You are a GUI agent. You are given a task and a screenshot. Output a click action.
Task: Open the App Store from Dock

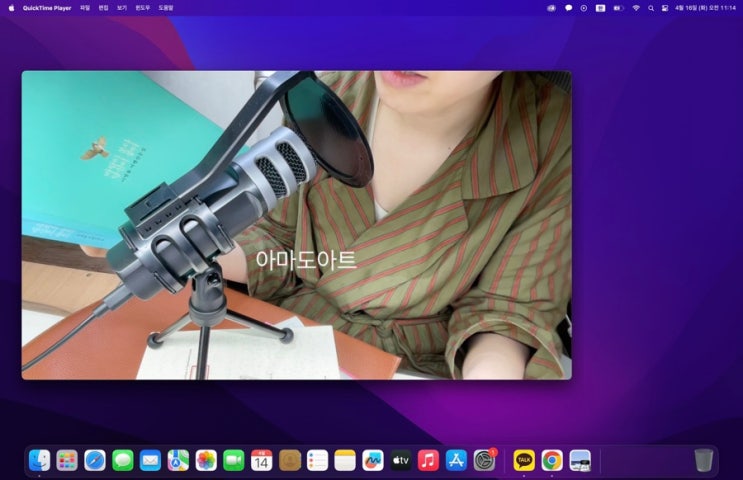[456, 460]
